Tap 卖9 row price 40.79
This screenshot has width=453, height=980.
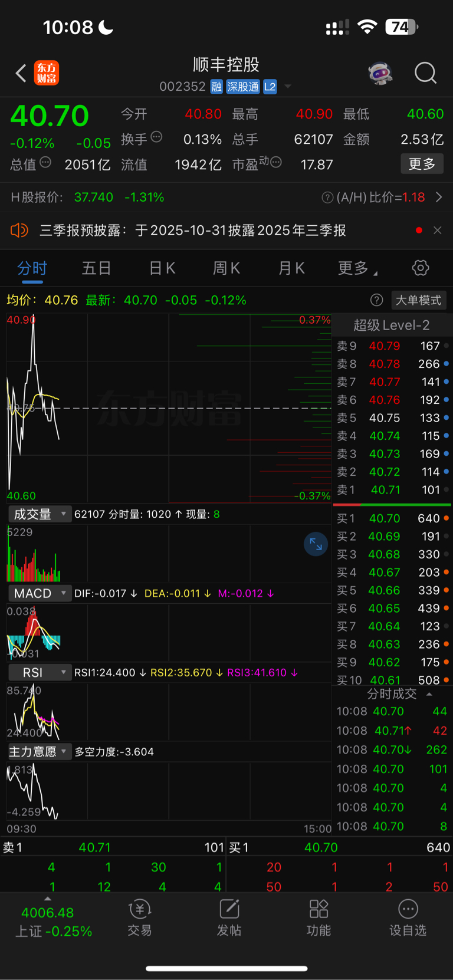385,346
